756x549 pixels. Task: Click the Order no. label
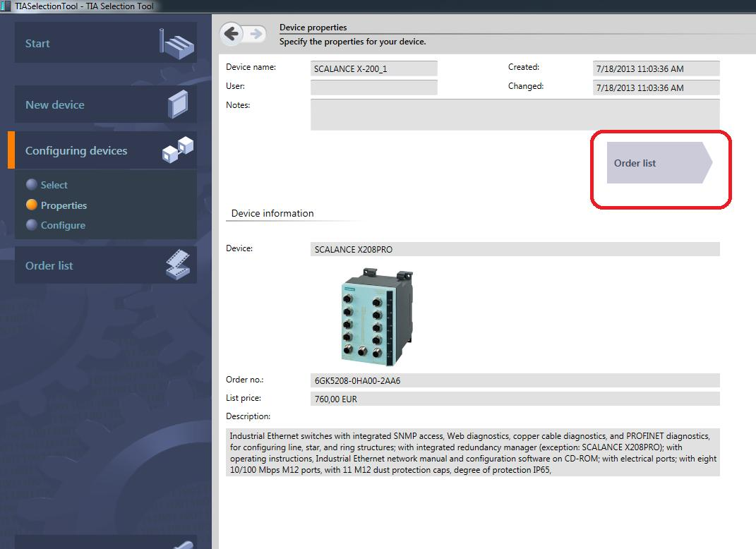point(244,380)
